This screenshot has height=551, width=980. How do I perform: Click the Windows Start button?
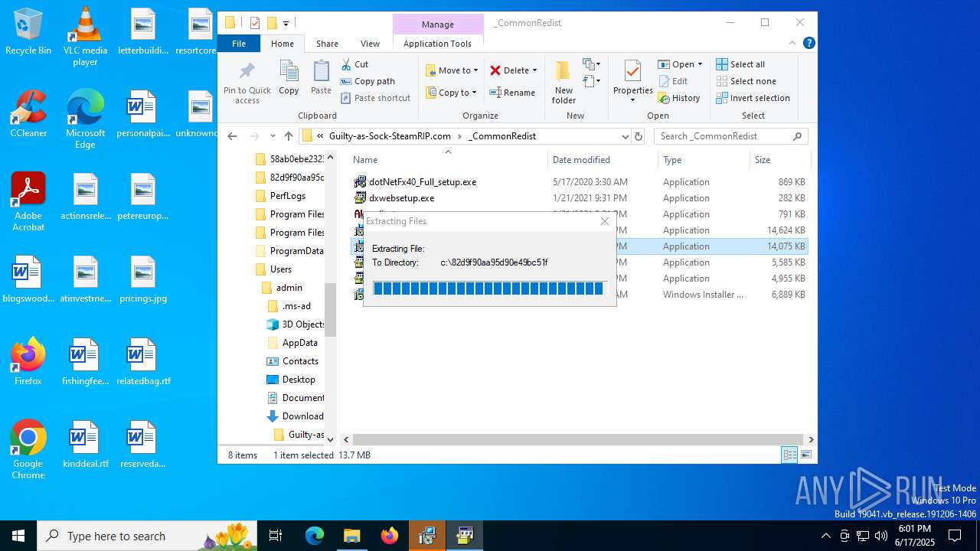tap(18, 536)
